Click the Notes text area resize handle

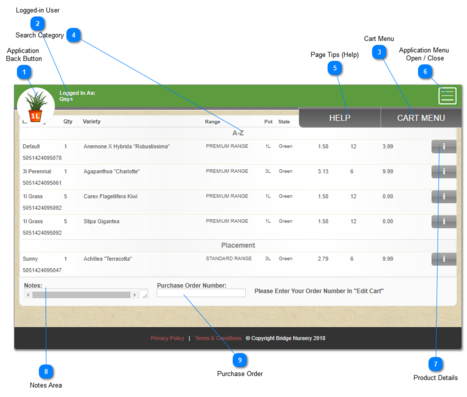[144, 295]
